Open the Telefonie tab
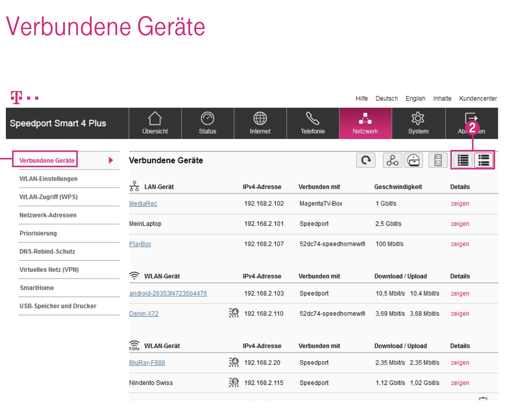Screen dimensions: 523x420 (x=313, y=123)
